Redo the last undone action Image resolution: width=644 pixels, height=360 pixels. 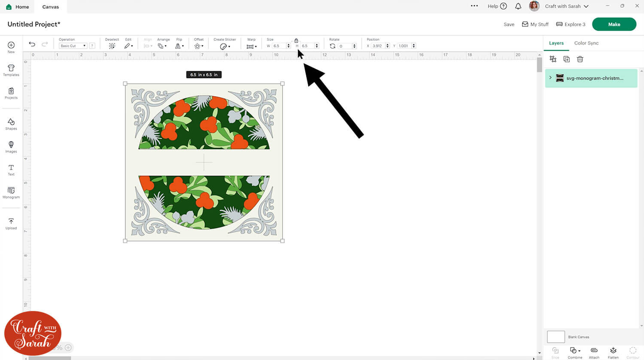click(45, 44)
